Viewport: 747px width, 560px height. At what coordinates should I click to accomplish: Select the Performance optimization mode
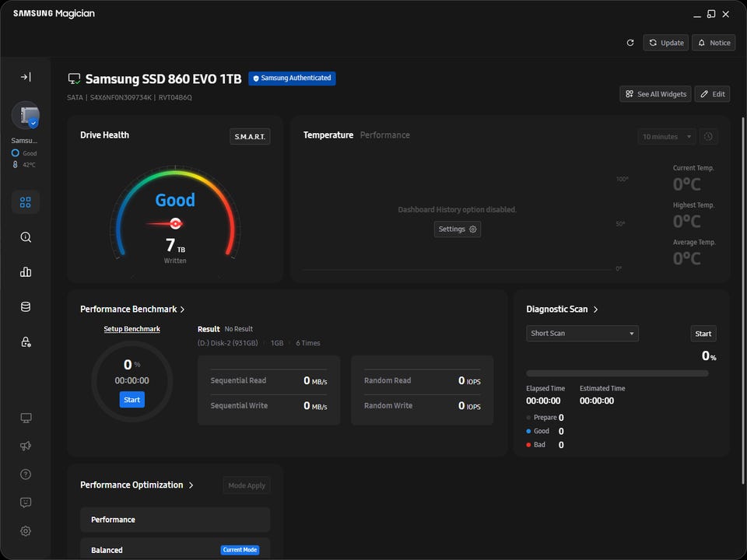click(x=175, y=520)
